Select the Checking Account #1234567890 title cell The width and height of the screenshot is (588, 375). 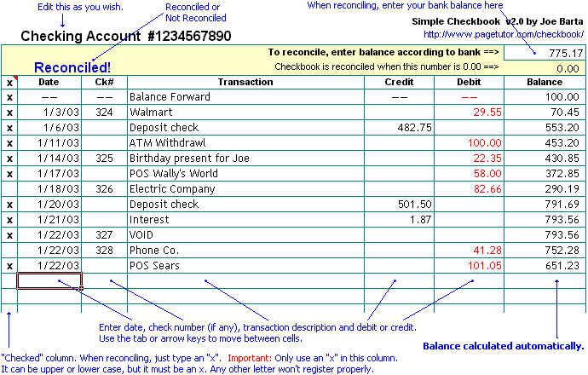coord(125,37)
